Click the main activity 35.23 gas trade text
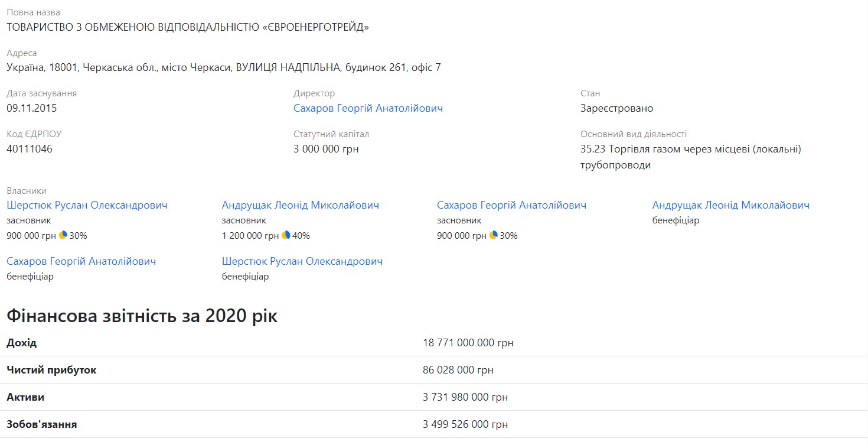Screen dimensions: 868x445 click(690, 149)
